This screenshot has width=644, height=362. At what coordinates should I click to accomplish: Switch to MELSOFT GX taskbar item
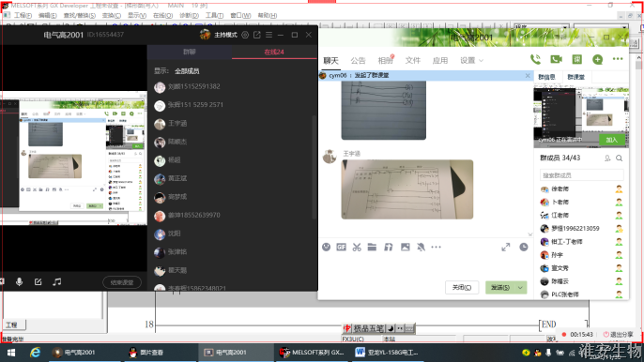click(312, 353)
